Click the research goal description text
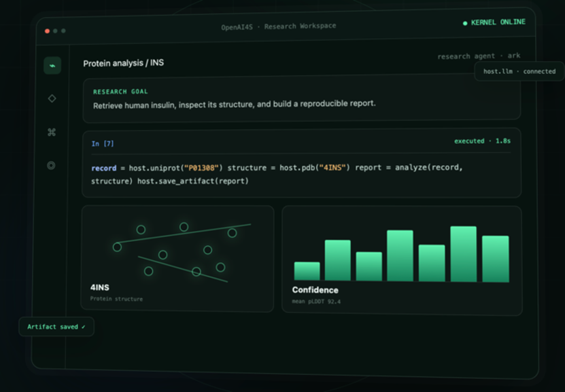This screenshot has width=565, height=392. (234, 105)
